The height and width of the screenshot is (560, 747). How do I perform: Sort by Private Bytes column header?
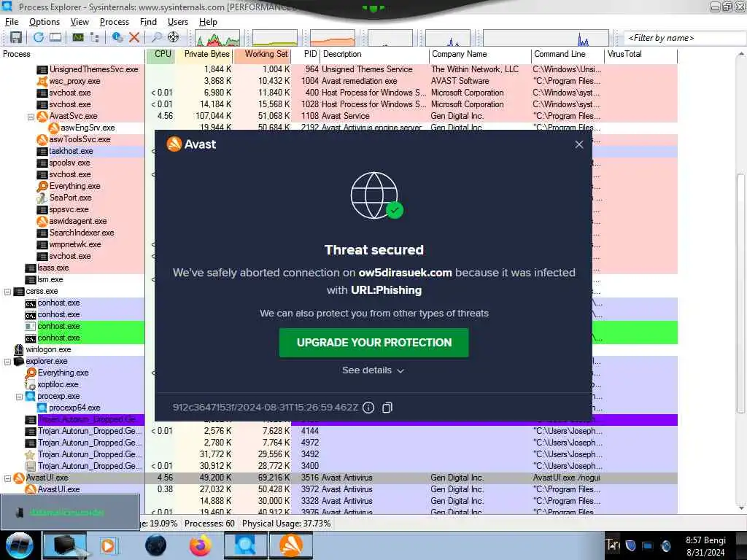coord(204,54)
